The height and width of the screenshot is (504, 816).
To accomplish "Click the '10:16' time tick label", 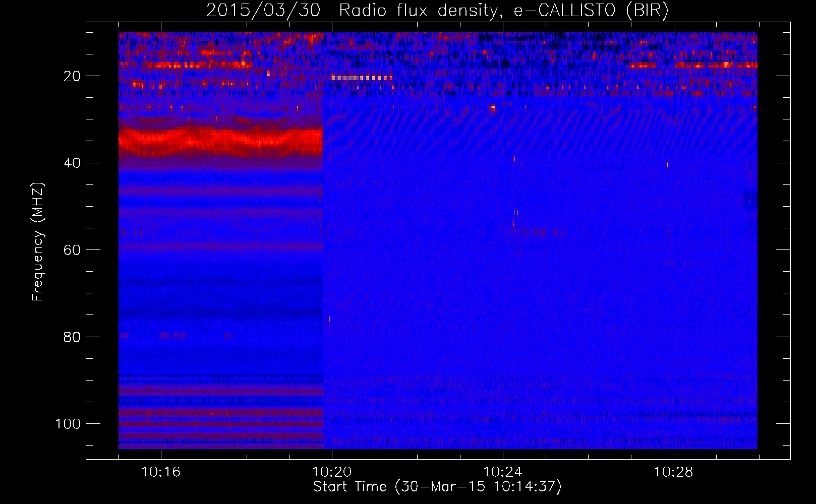I will point(161,472).
